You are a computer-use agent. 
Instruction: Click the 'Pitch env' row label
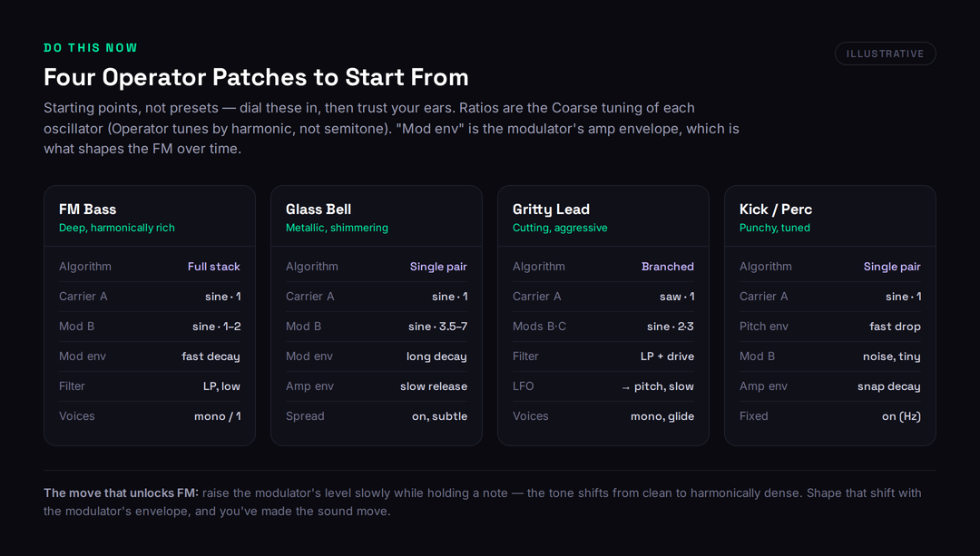pyautogui.click(x=763, y=327)
